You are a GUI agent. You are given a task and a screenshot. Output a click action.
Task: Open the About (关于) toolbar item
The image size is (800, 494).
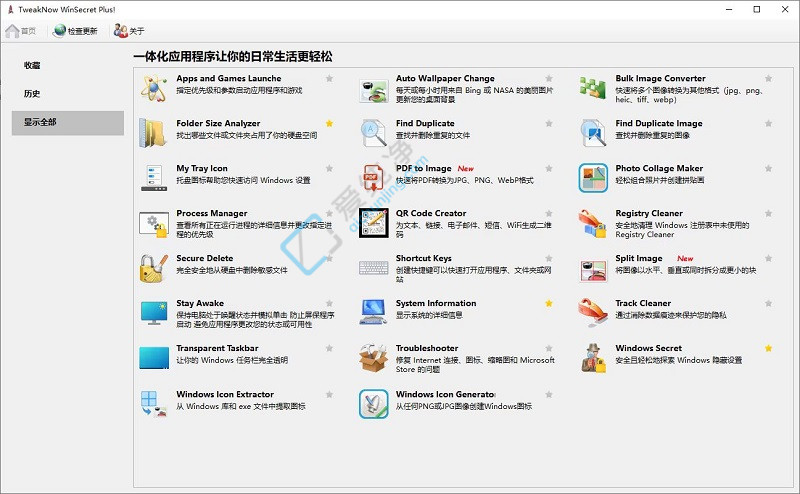pos(129,31)
